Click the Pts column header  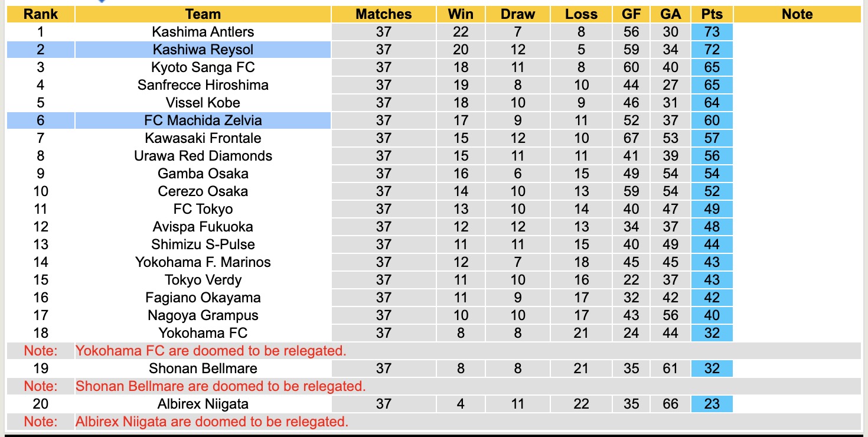tap(712, 14)
